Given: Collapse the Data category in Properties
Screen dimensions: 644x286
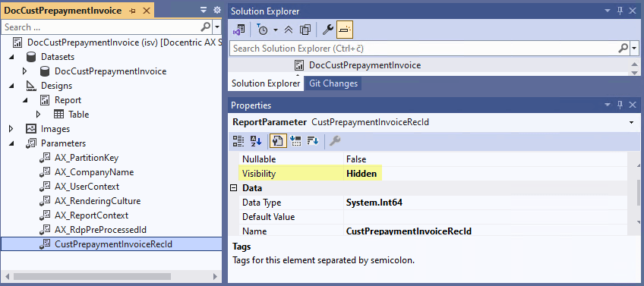Looking at the screenshot, I should [x=233, y=188].
